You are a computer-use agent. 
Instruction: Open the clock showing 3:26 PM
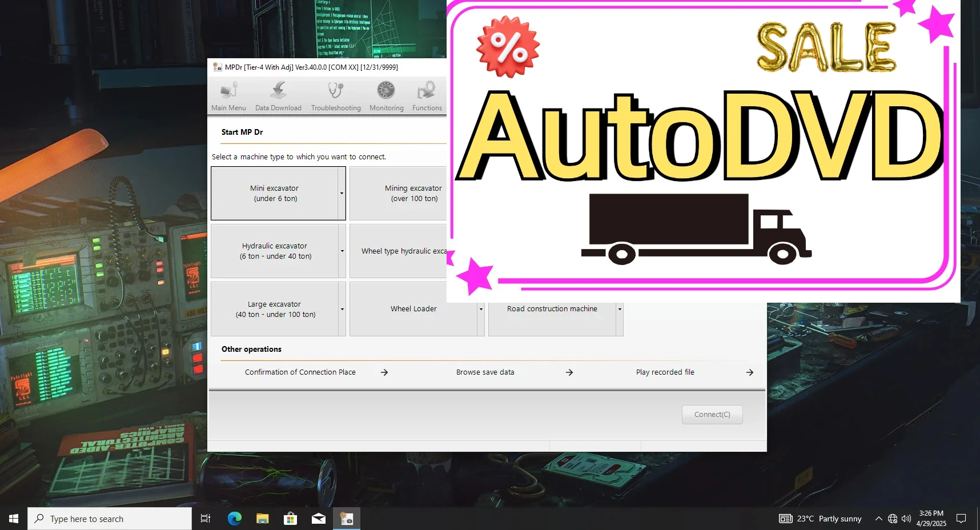(x=931, y=519)
